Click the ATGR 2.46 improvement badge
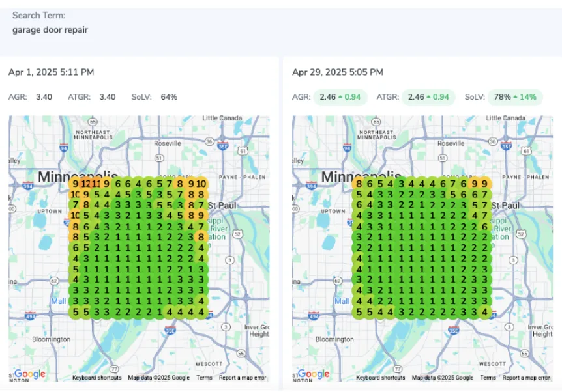The height and width of the screenshot is (392, 562). coord(428,97)
